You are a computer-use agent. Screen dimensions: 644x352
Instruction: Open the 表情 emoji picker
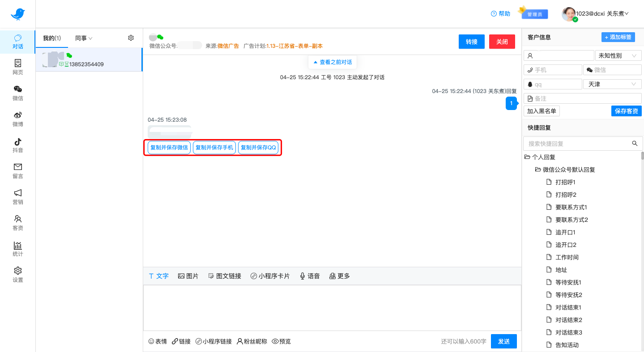click(x=157, y=341)
